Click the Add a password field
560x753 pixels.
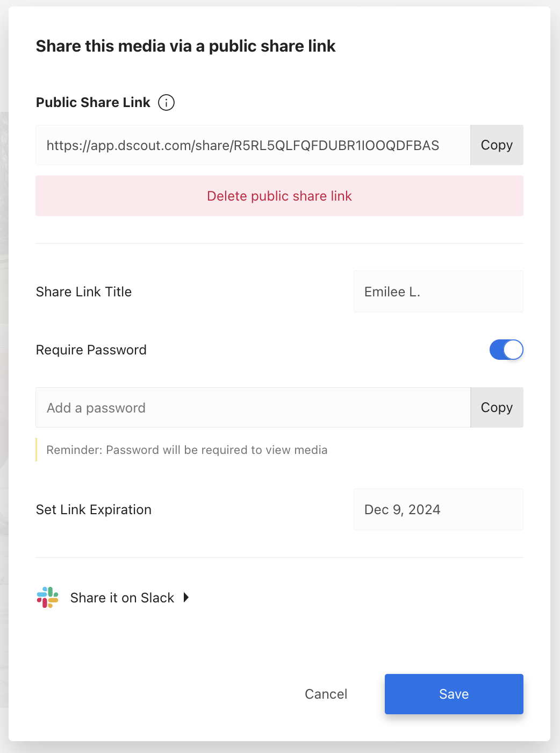pos(253,408)
